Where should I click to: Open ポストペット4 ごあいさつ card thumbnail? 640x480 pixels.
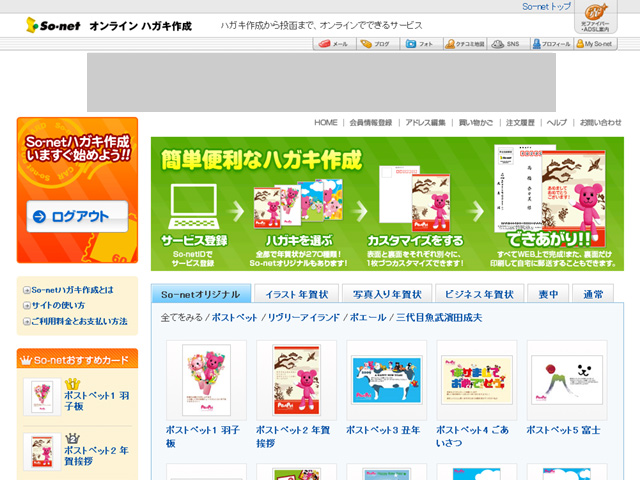477,380
